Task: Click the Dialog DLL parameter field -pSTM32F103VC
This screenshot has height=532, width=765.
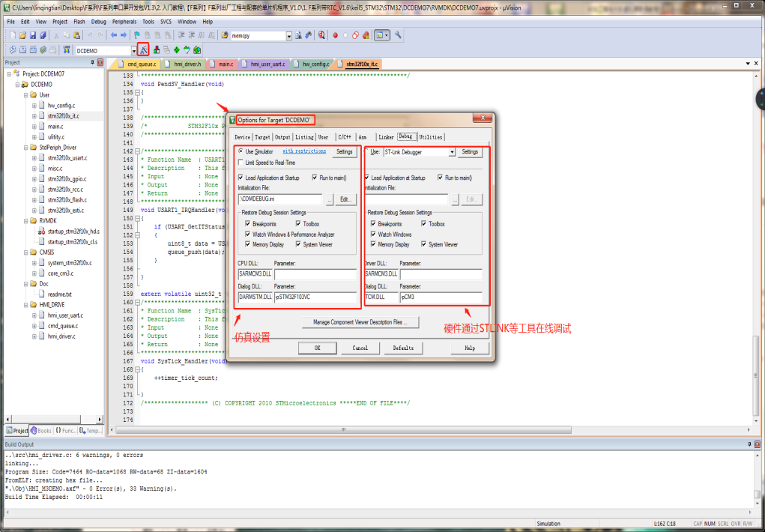Action: (x=315, y=297)
